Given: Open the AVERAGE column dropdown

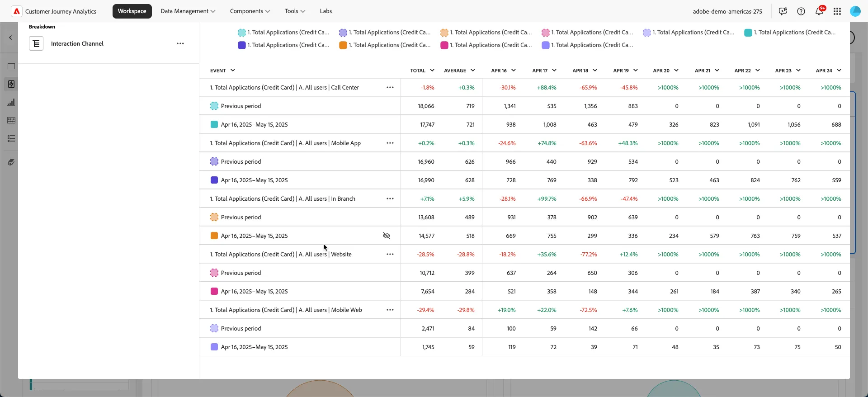Looking at the screenshot, I should 473,70.
